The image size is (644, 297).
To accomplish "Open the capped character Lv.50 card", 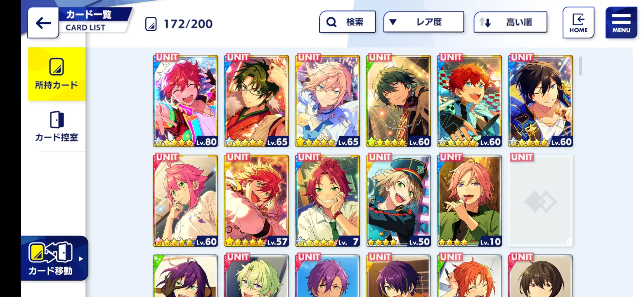I will coord(398,200).
